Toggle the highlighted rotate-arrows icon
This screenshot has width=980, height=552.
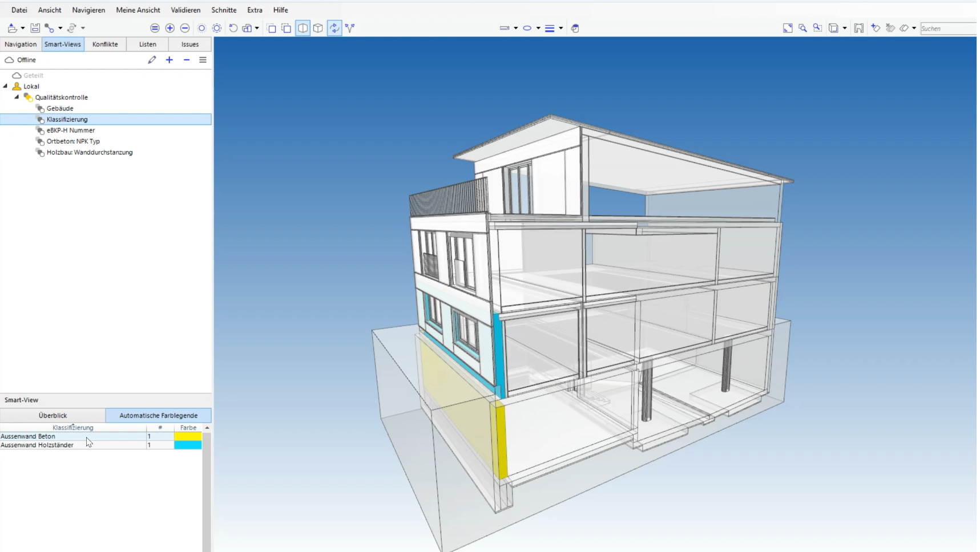coord(334,28)
